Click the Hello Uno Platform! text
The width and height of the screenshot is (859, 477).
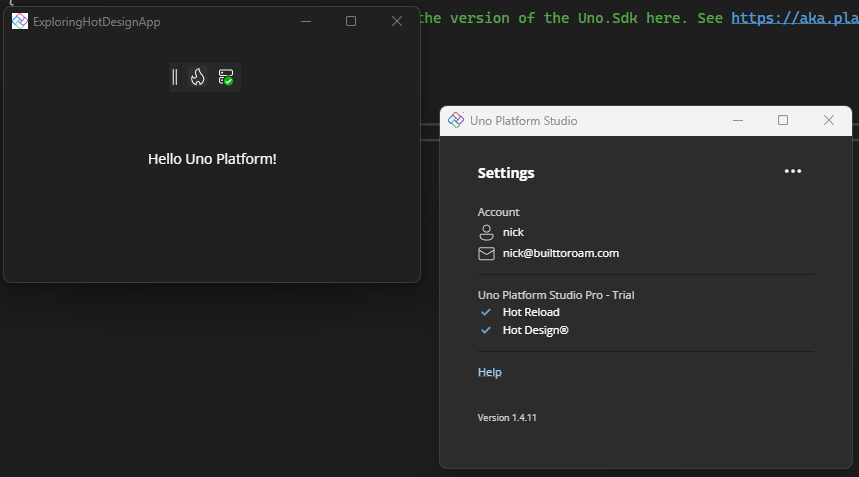(212, 159)
